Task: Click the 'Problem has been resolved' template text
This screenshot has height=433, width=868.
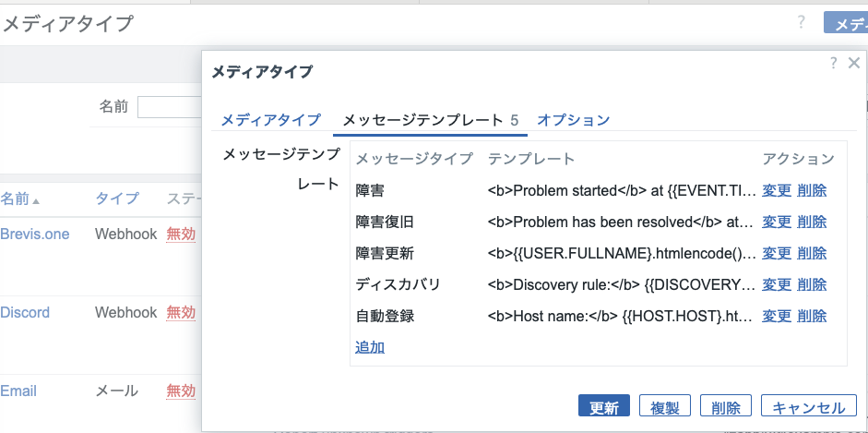Action: point(621,222)
